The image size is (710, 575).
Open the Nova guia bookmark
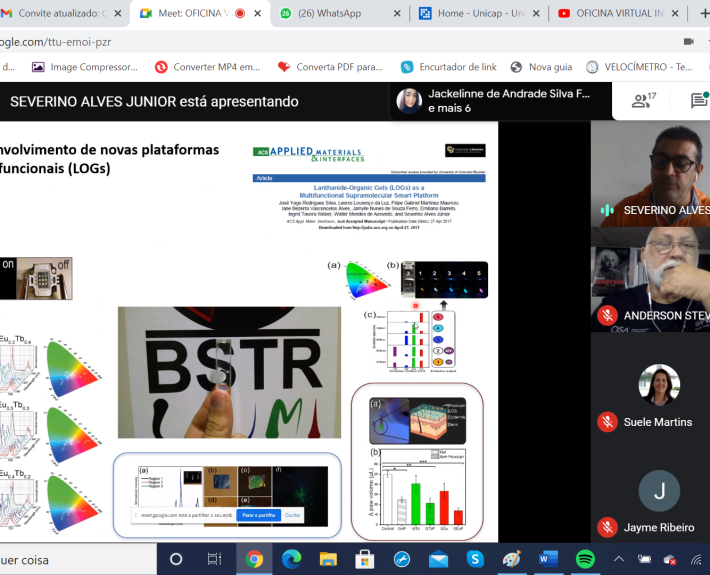click(x=541, y=67)
